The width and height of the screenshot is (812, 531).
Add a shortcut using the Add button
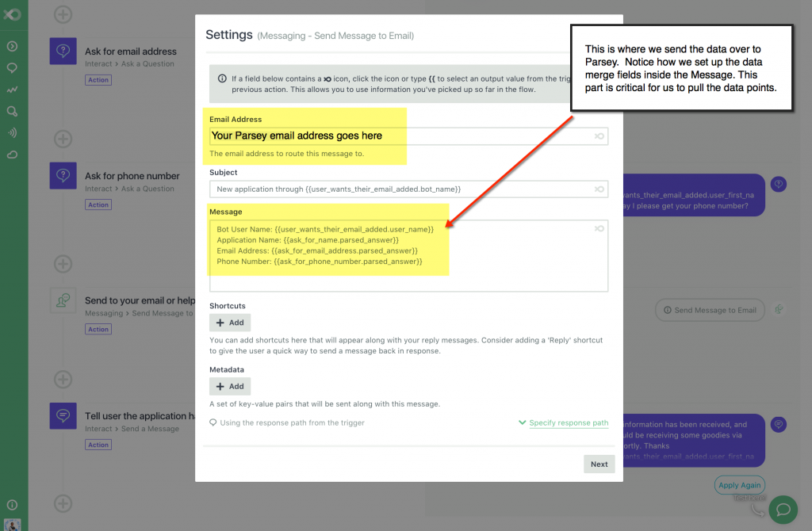tap(229, 323)
